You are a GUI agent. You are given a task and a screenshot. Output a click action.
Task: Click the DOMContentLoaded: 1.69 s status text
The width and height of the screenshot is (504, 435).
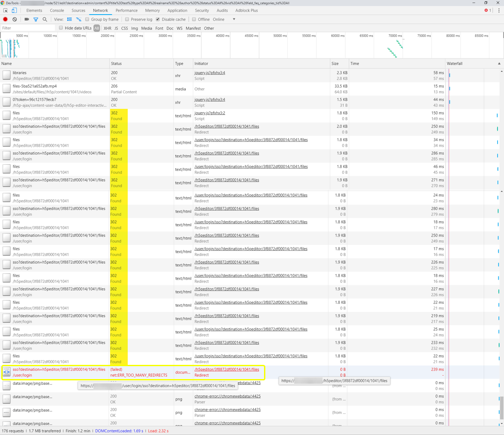119,431
